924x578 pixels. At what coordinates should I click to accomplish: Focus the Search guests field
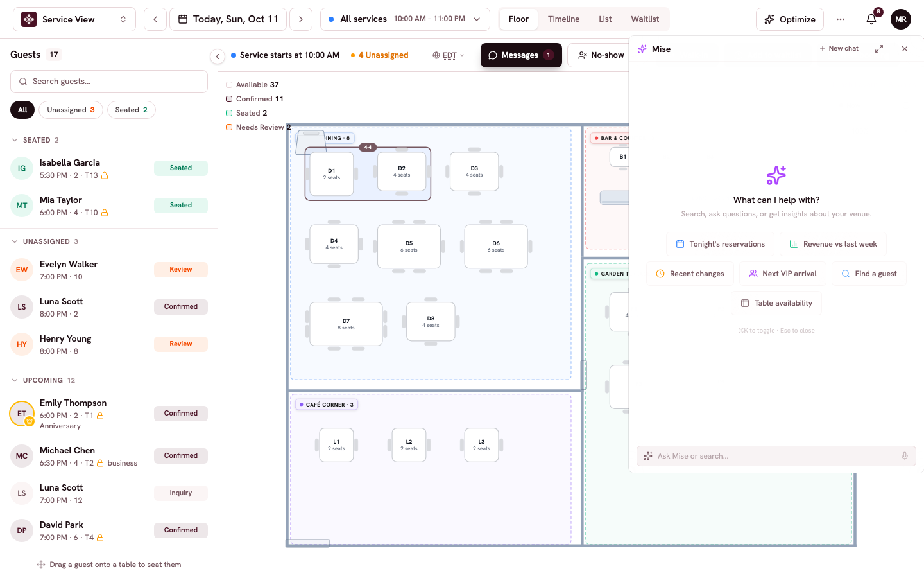pos(109,82)
